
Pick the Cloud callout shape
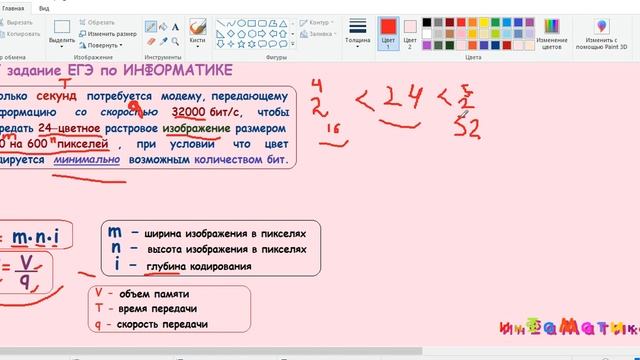click(x=283, y=44)
